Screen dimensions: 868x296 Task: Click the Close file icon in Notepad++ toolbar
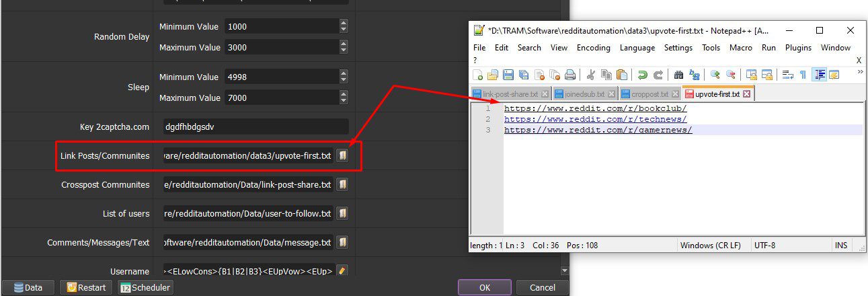pos(539,75)
